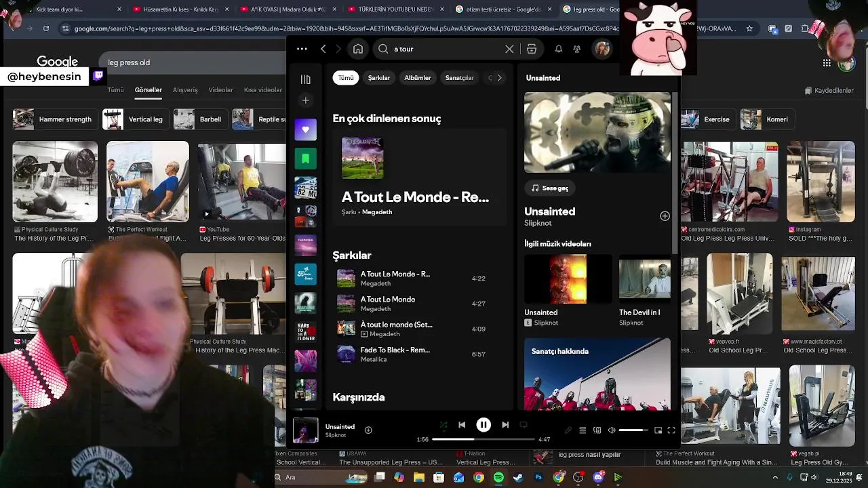Open Photoshop from the Windows taskbar
Screen dimensions: 868x488
pos(538,477)
